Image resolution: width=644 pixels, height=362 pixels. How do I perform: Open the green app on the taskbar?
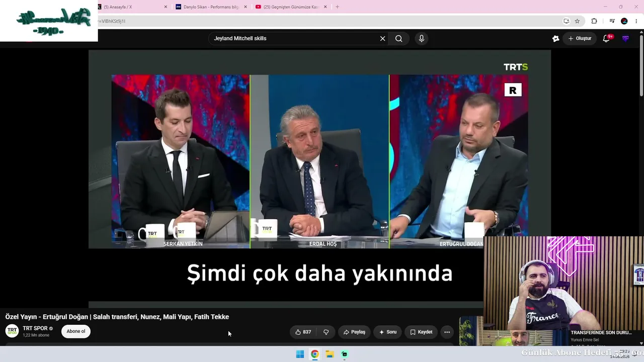pos(345,354)
